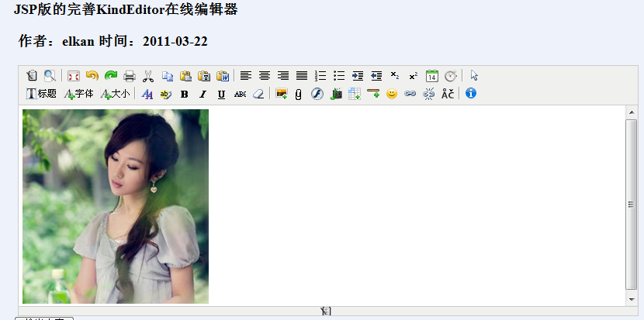
Task: Toggle italic formatting
Action: tap(203, 94)
